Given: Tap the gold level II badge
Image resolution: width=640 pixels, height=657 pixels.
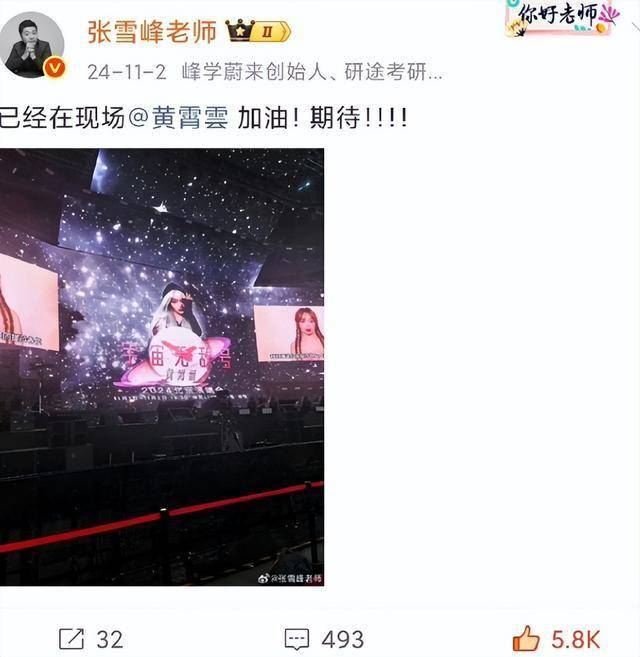Looking at the screenshot, I should [270, 31].
